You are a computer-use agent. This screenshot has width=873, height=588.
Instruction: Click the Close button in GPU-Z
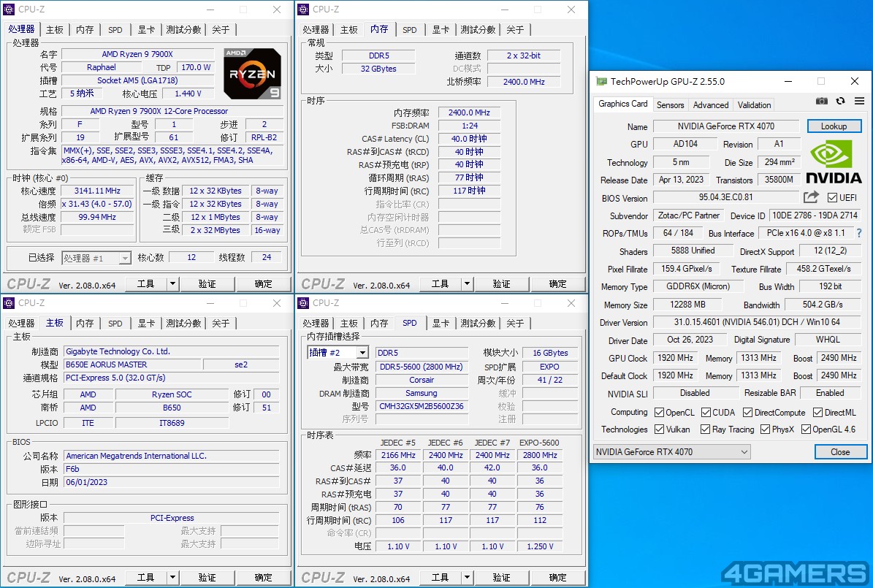(x=840, y=451)
